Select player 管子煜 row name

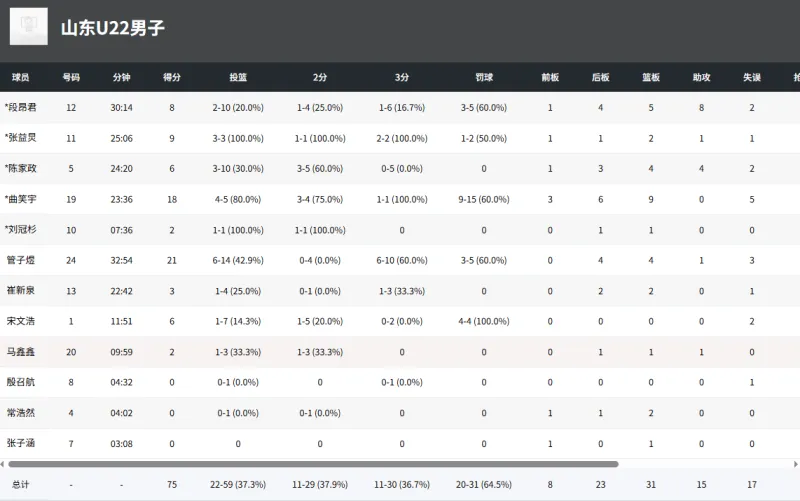tap(21, 261)
